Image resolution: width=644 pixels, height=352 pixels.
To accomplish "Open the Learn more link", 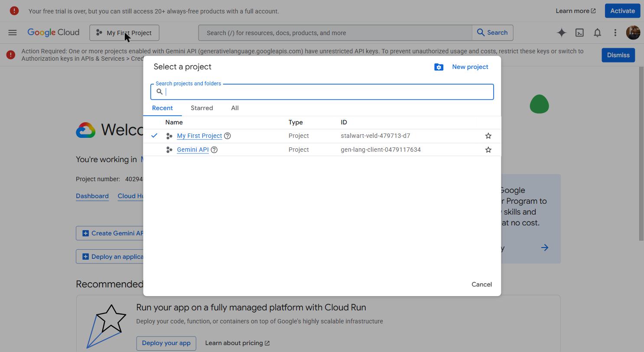I will 576,11.
